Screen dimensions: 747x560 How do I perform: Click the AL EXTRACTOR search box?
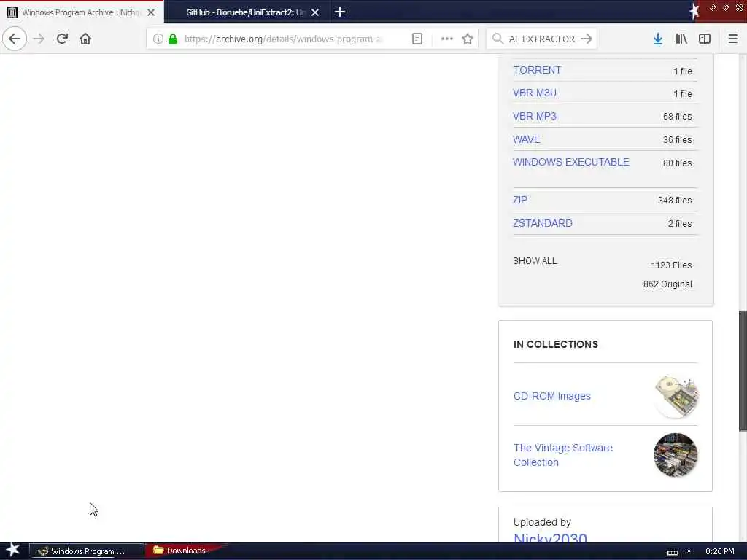pos(542,39)
